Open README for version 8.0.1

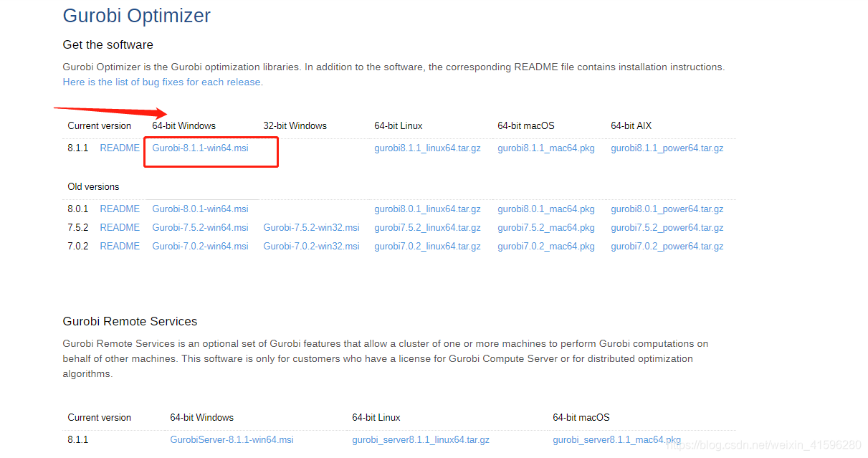120,209
